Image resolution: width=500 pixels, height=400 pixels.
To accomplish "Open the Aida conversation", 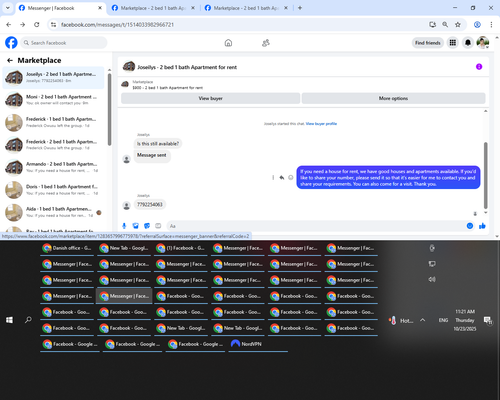I will point(53,212).
